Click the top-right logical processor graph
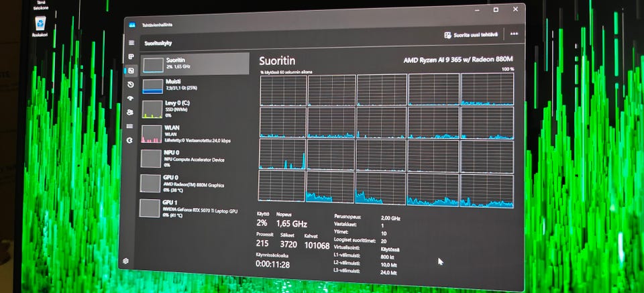The image size is (644, 293). [x=487, y=89]
